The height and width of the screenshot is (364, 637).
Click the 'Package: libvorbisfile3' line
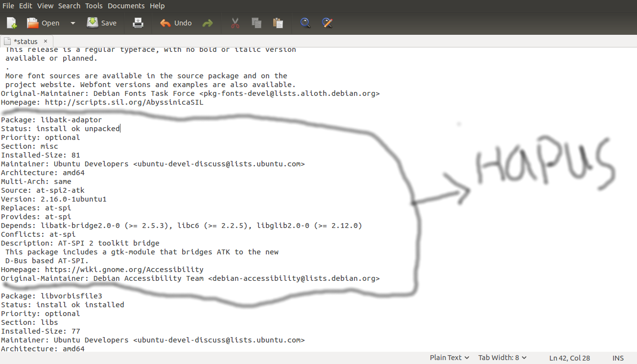pos(51,296)
